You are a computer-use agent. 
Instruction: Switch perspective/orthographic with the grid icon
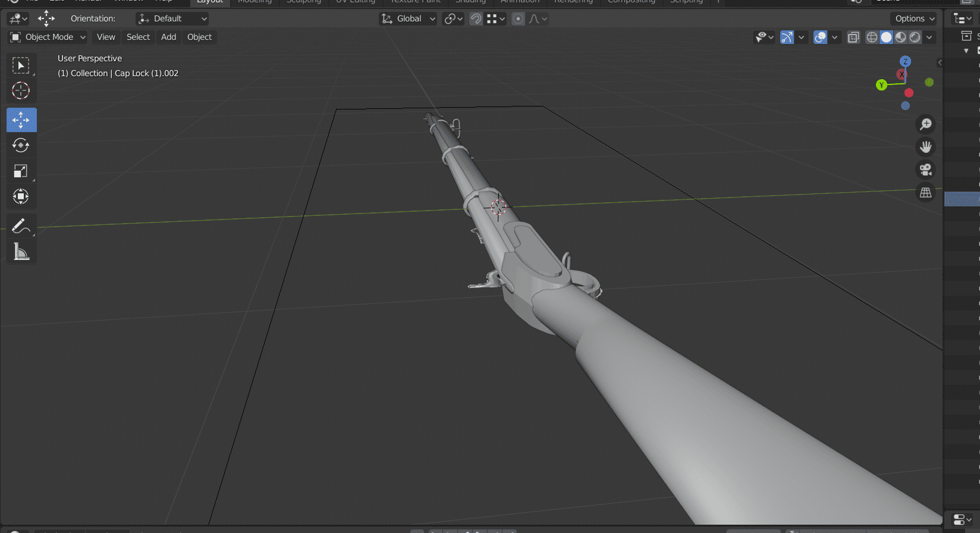coord(926,193)
